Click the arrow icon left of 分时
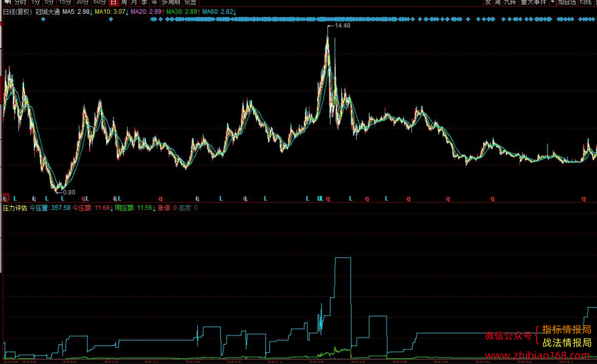 7,2
